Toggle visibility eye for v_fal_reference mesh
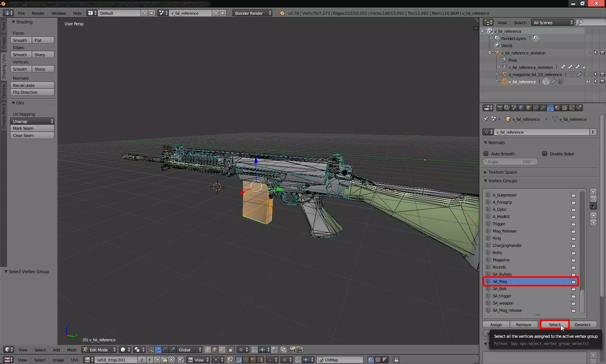 [588, 81]
